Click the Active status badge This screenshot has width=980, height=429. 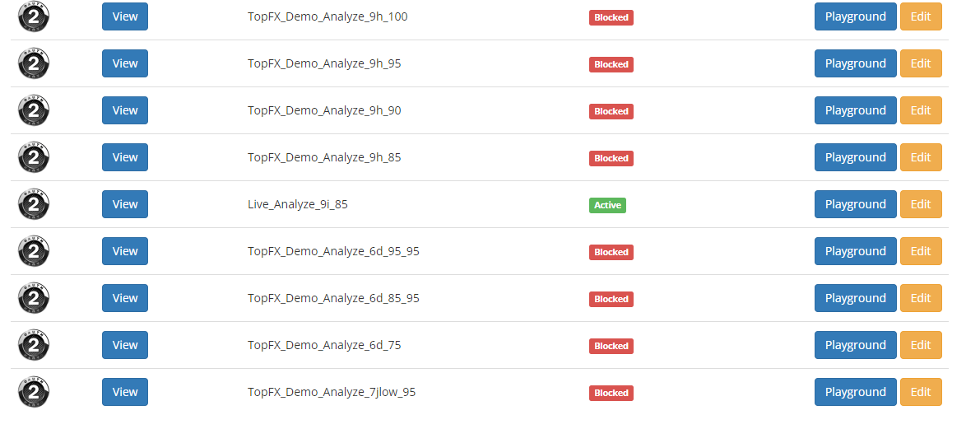607,205
